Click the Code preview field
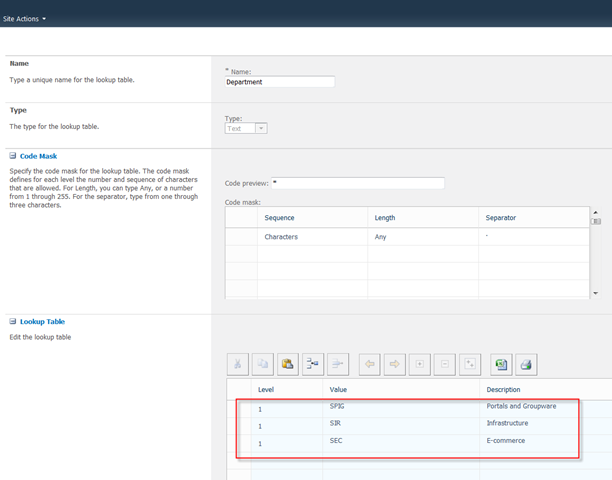This screenshot has width=612, height=480. click(358, 183)
